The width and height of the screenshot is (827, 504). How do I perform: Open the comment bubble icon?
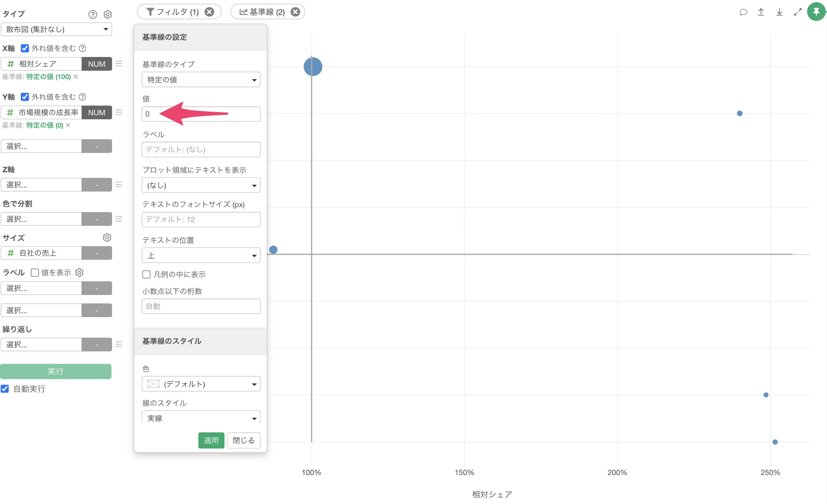pos(743,12)
